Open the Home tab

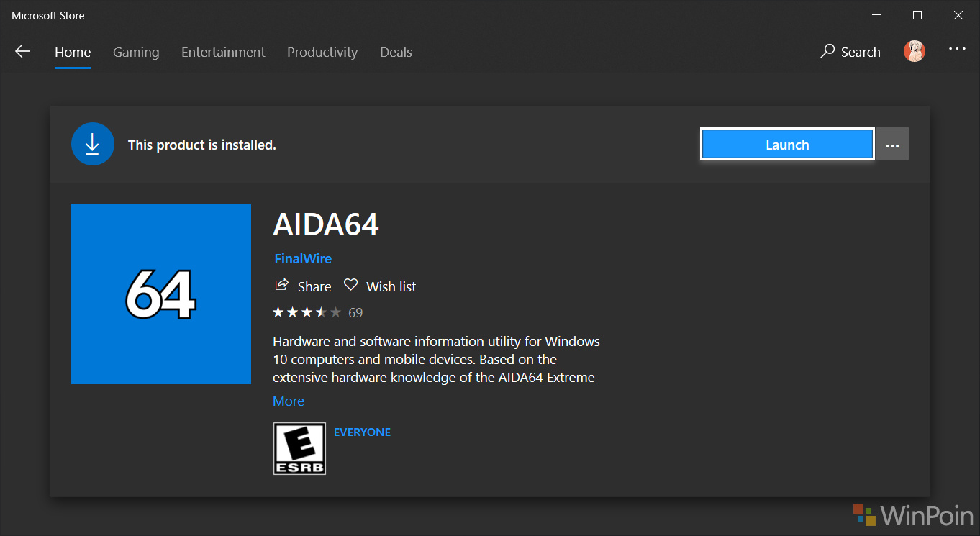73,52
